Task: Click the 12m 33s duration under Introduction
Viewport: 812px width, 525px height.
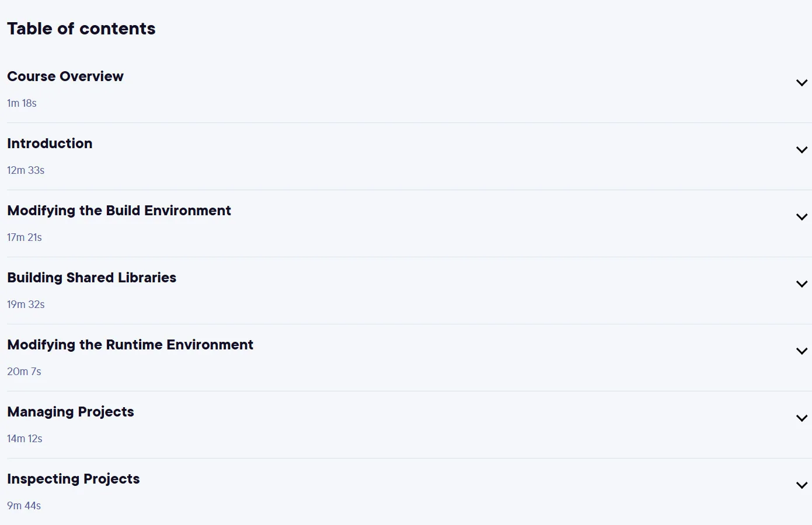Action: pos(26,170)
